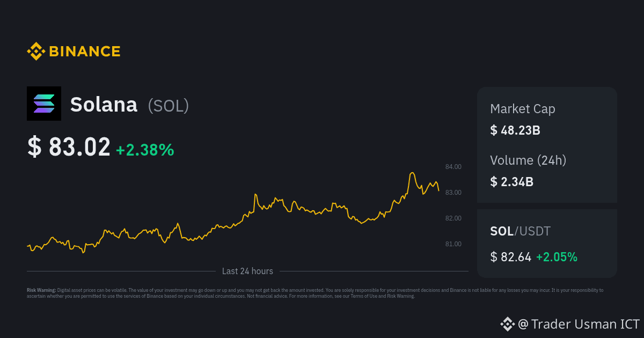
Task: Click the +2.05% pair change
Action: point(557,257)
